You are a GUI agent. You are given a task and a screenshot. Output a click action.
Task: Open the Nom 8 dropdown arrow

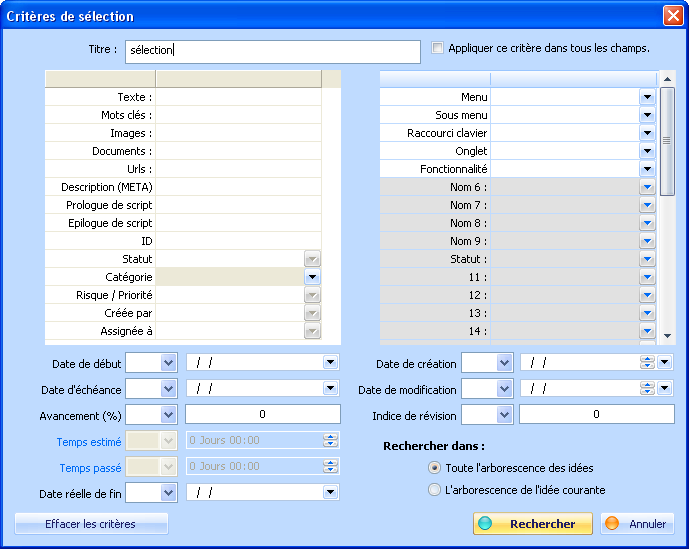(647, 223)
